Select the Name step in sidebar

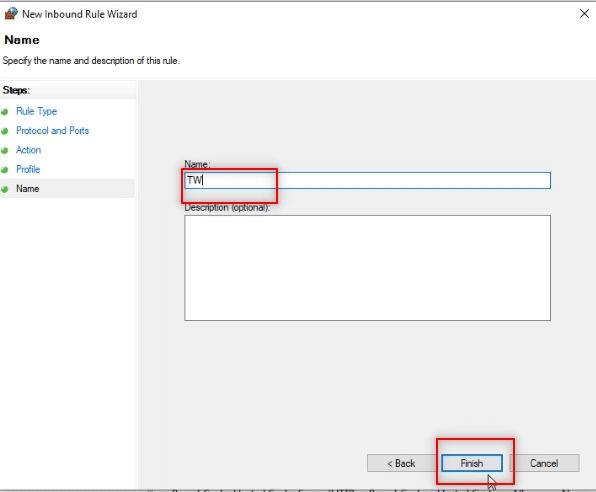pos(28,189)
